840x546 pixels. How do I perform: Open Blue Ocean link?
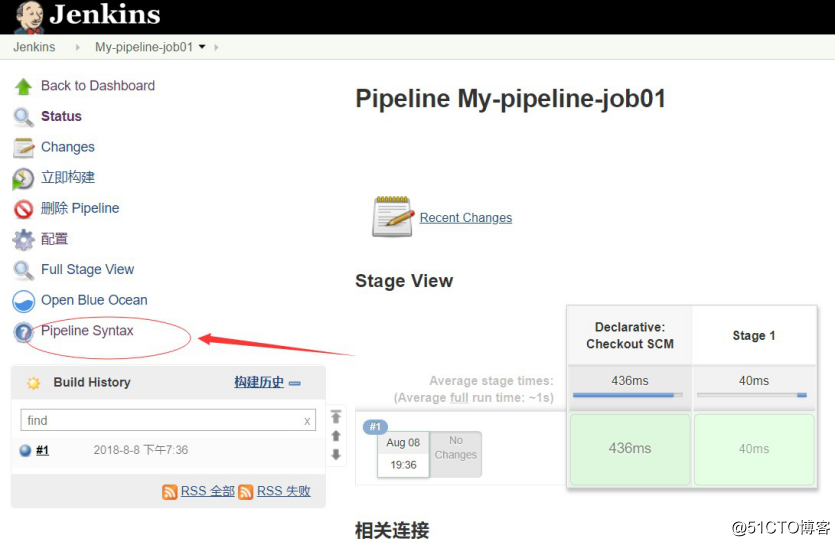(94, 300)
